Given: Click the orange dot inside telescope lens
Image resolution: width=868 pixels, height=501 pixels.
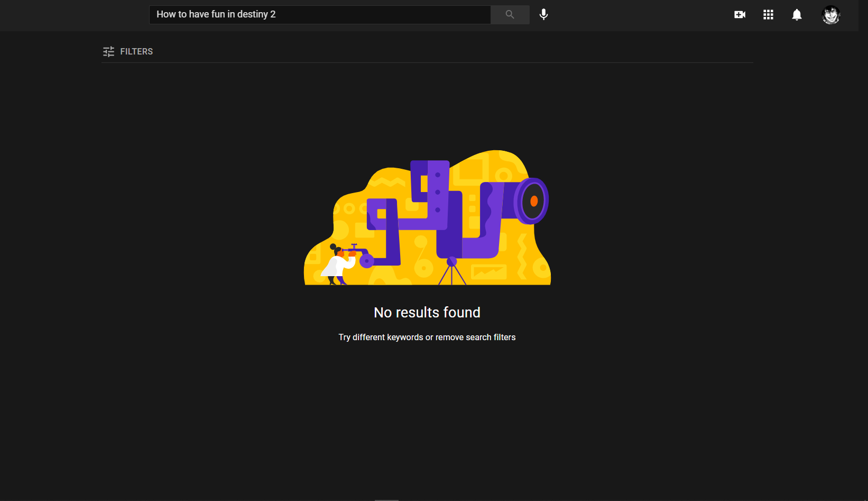Looking at the screenshot, I should click(x=534, y=201).
